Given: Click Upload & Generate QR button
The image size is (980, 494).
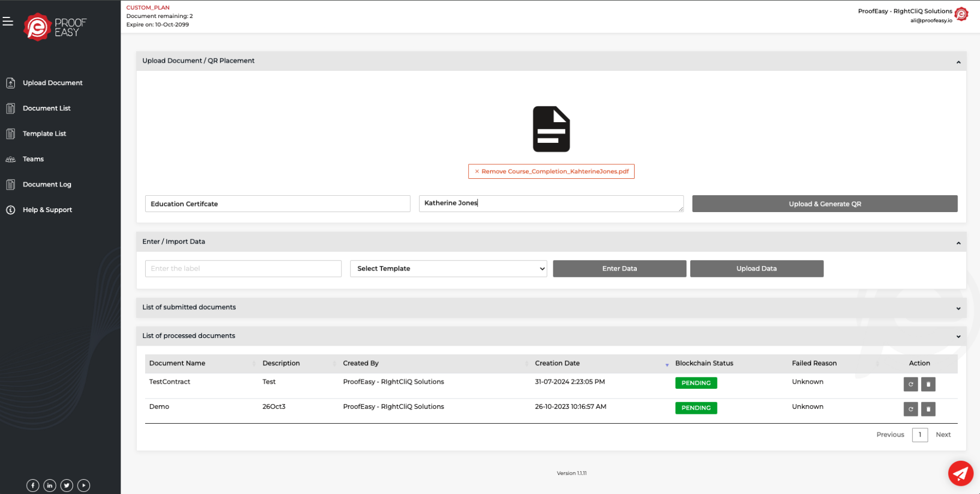Looking at the screenshot, I should click(x=824, y=204).
